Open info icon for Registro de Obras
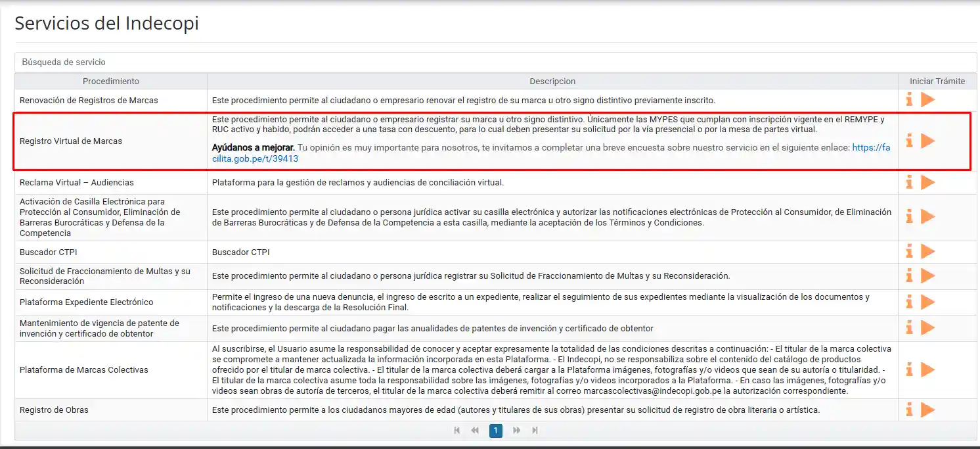This screenshot has width=980, height=449. 910,410
